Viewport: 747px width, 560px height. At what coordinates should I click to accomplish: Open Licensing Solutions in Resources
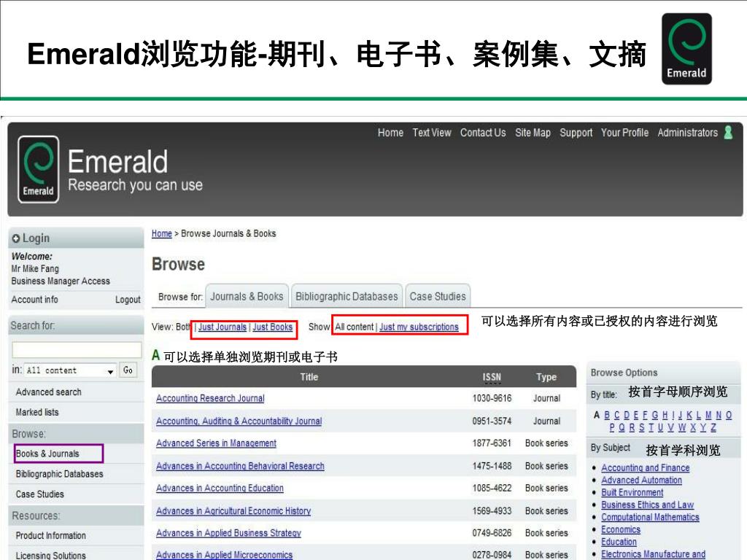[51, 555]
